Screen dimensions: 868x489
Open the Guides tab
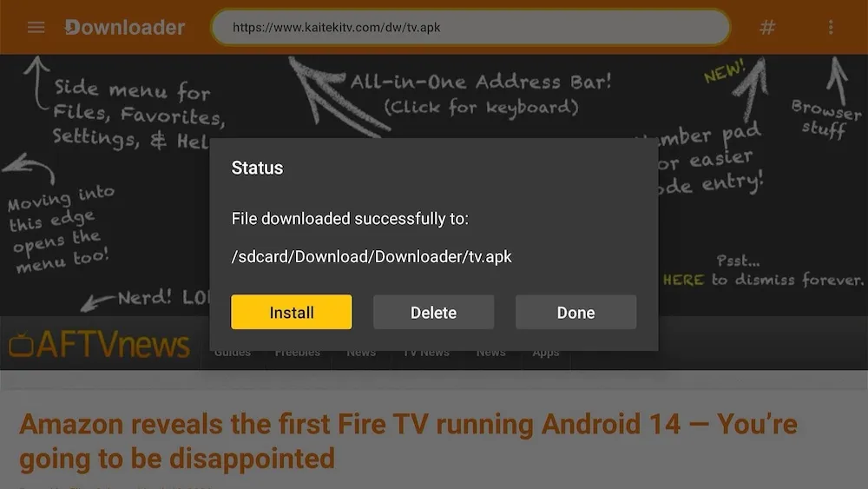[x=233, y=353]
